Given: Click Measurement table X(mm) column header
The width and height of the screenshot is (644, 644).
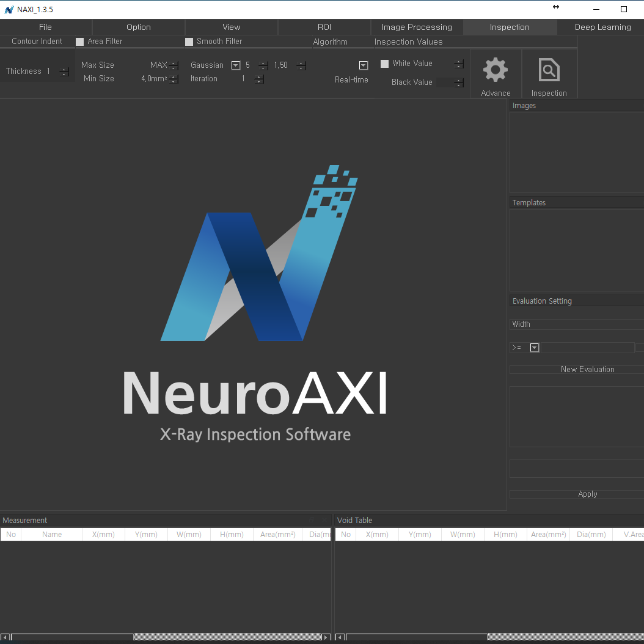Looking at the screenshot, I should pos(103,535).
